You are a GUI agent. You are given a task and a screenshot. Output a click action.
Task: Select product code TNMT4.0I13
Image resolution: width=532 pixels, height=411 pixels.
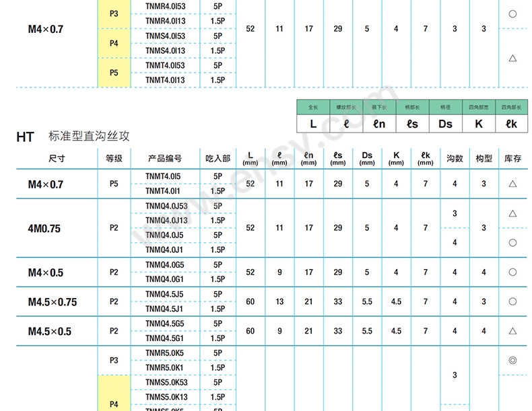coord(165,80)
